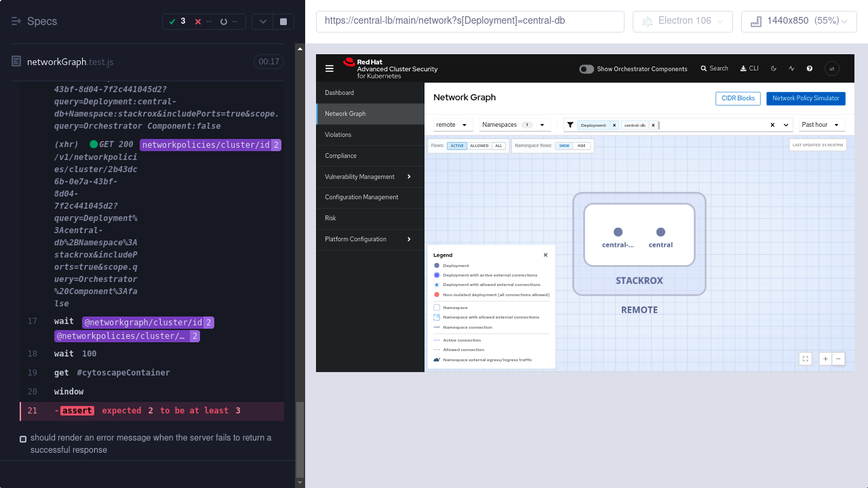
Task: Clear all search filters with the X
Action: pos(772,125)
